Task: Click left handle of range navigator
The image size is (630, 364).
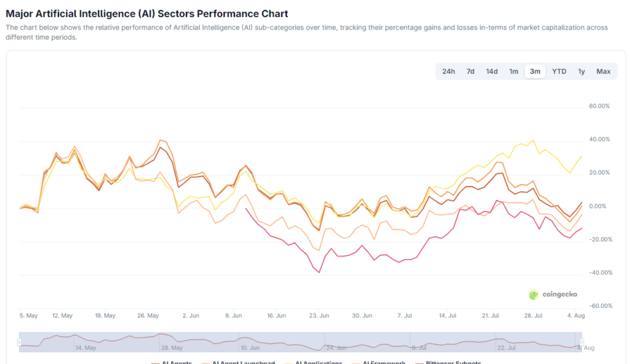Action: (20, 341)
